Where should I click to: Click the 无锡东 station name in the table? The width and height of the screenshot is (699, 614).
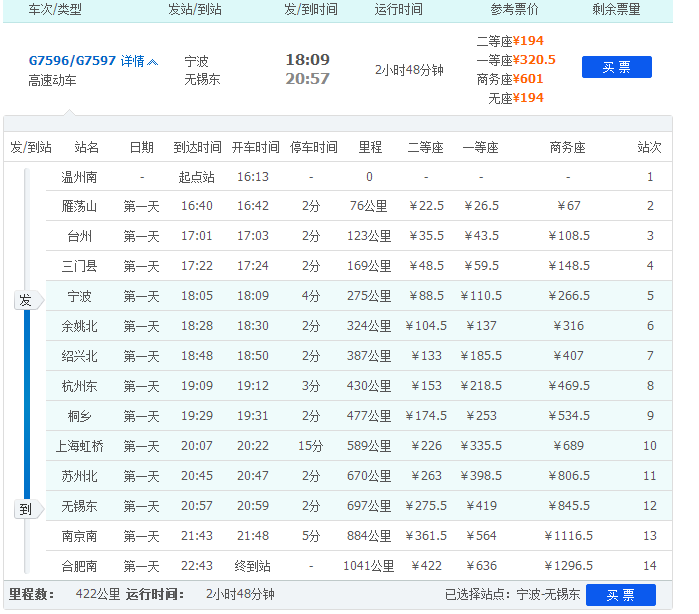click(x=79, y=506)
